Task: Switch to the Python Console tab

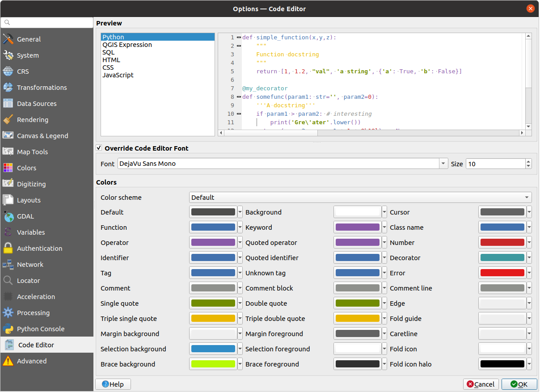Action: click(36, 329)
